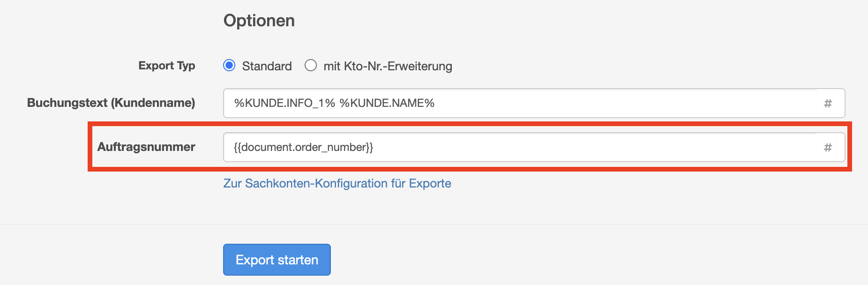This screenshot has width=868, height=285.
Task: Select the mit Kto-Nr.-Erweiterung radio button
Action: pos(311,65)
